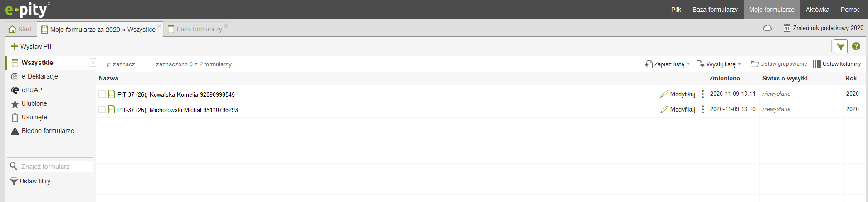
Task: Open the green help question mark
Action: point(856,46)
